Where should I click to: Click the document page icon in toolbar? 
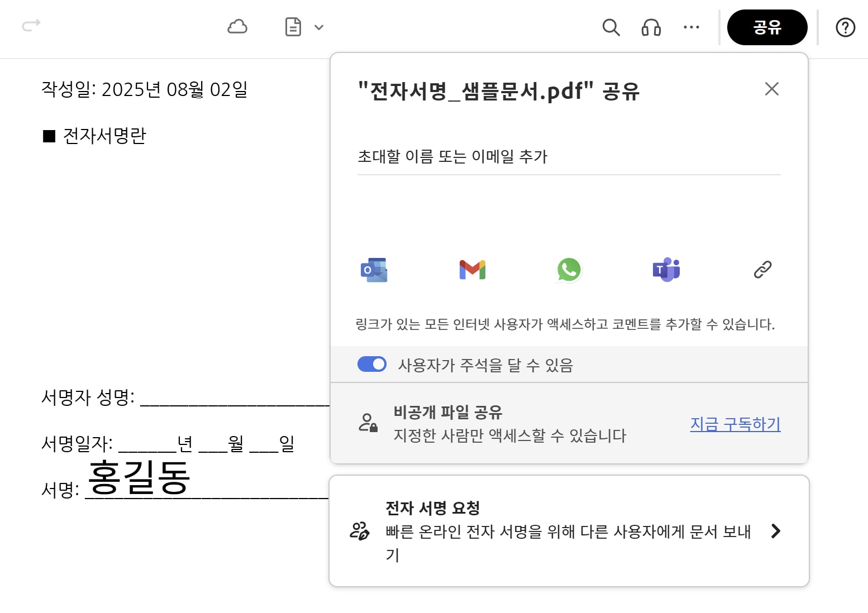[x=293, y=27]
